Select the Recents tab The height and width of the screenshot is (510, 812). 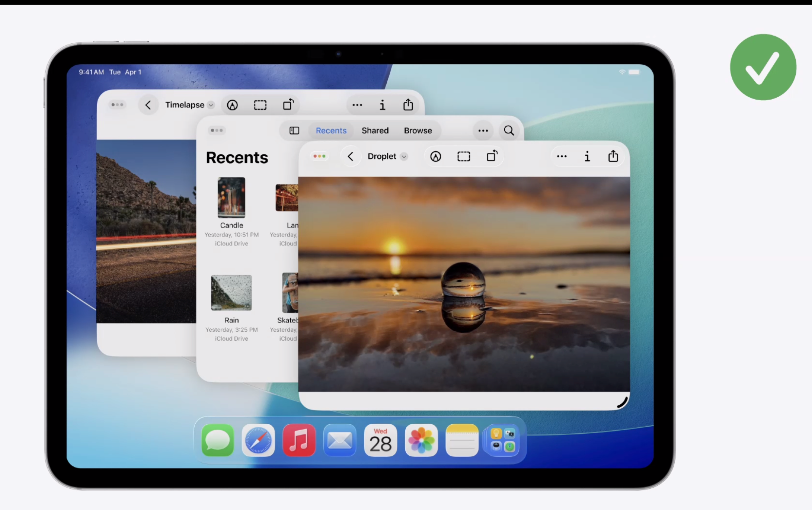pyautogui.click(x=331, y=130)
